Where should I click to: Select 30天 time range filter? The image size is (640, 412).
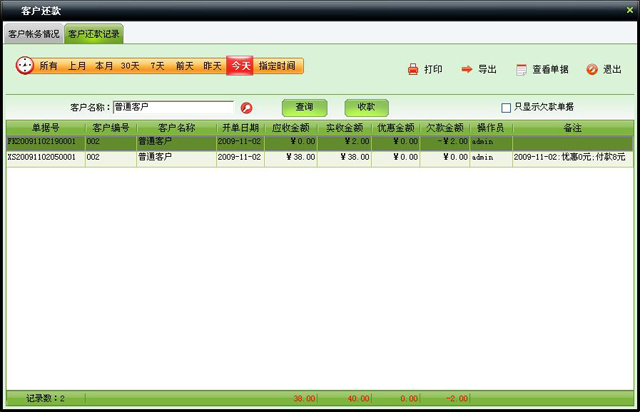coord(130,66)
